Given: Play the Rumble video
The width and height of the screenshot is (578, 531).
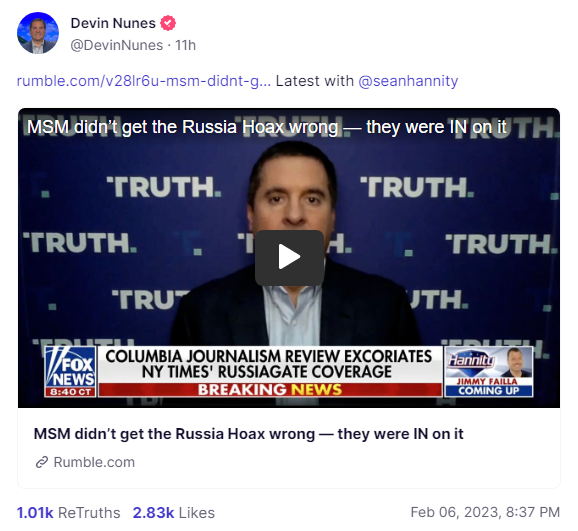Looking at the screenshot, I should click(289, 257).
